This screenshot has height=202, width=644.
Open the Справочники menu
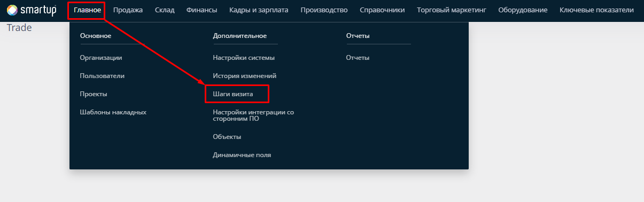[x=382, y=10]
